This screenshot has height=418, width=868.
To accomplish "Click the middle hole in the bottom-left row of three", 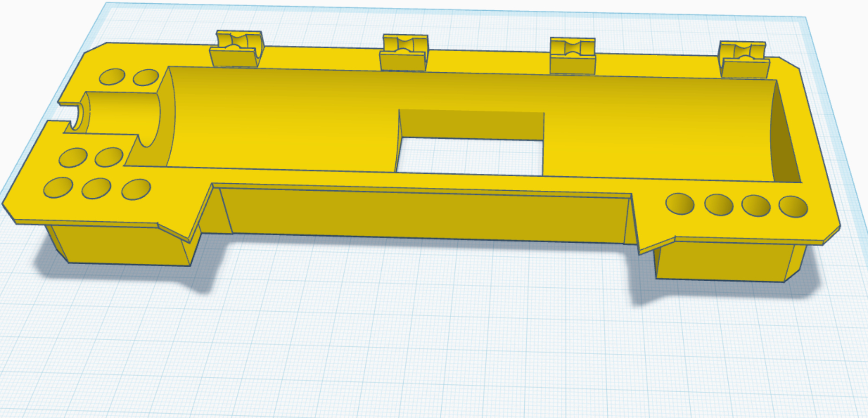I will [x=96, y=188].
